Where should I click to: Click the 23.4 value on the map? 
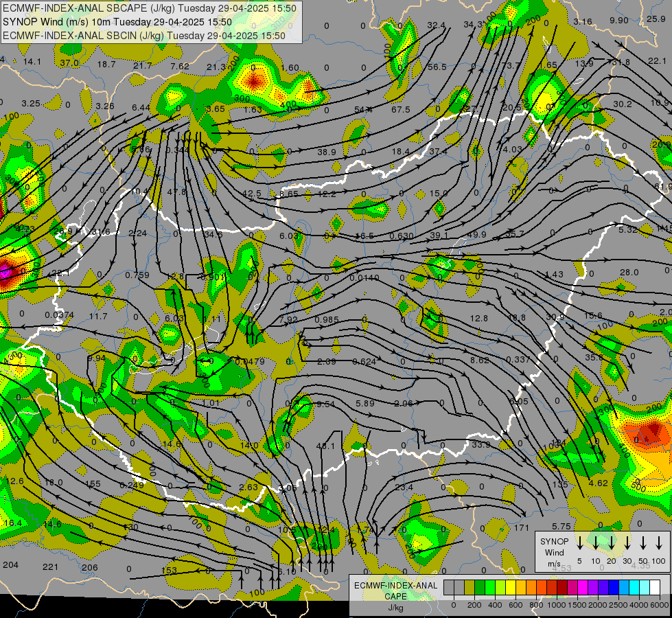click(x=404, y=488)
